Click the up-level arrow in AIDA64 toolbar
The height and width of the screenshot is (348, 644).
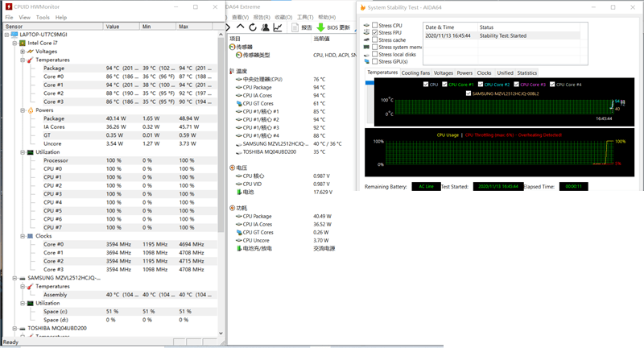[240, 27]
